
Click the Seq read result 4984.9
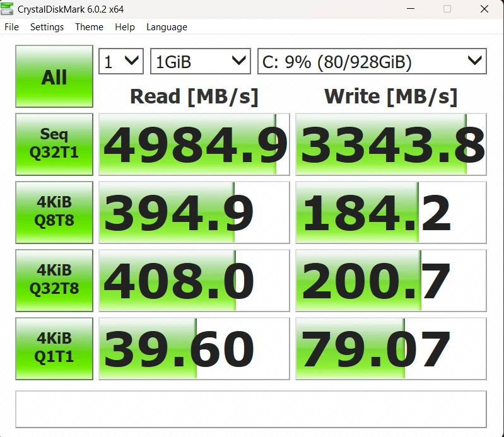click(194, 144)
